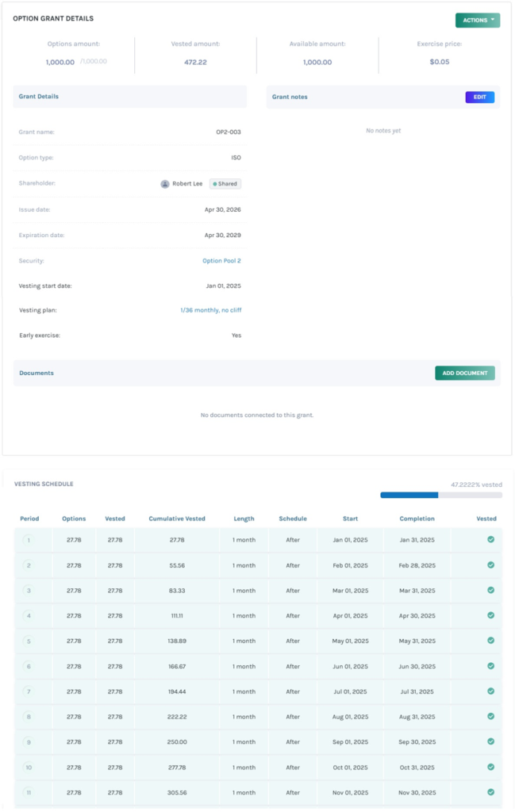Open the 1/36 monthly, no cliff vesting plan
515x812 pixels.
click(x=211, y=310)
